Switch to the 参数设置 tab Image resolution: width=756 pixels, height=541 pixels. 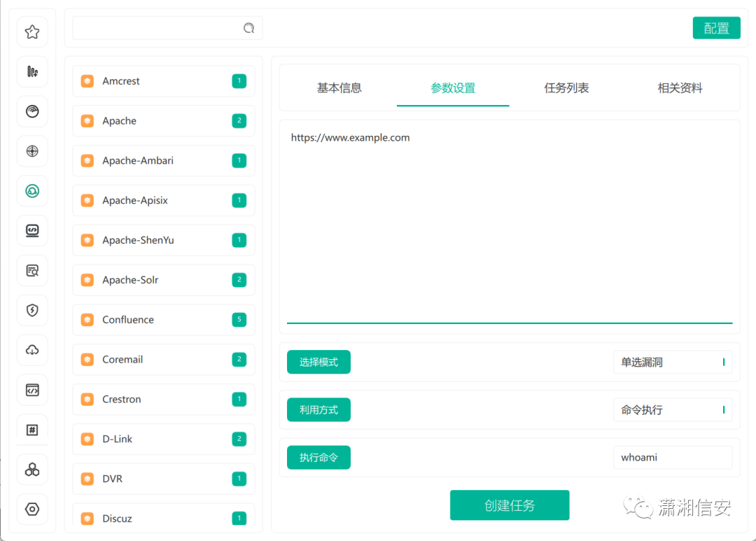[453, 88]
